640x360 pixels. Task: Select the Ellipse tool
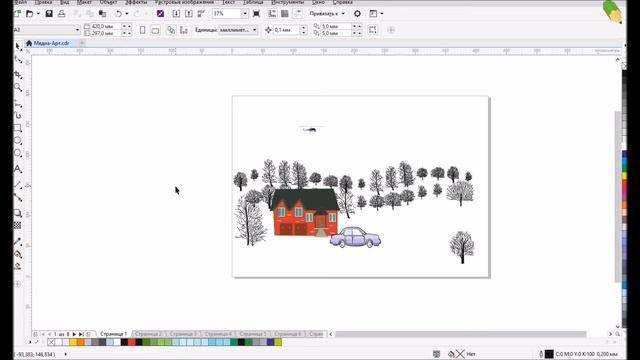click(18, 141)
